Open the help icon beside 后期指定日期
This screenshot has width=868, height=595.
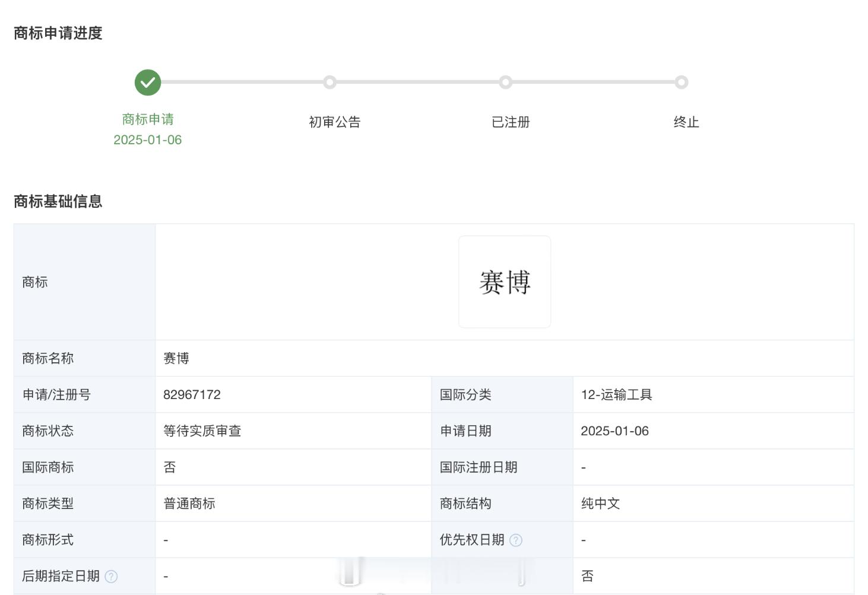111,577
